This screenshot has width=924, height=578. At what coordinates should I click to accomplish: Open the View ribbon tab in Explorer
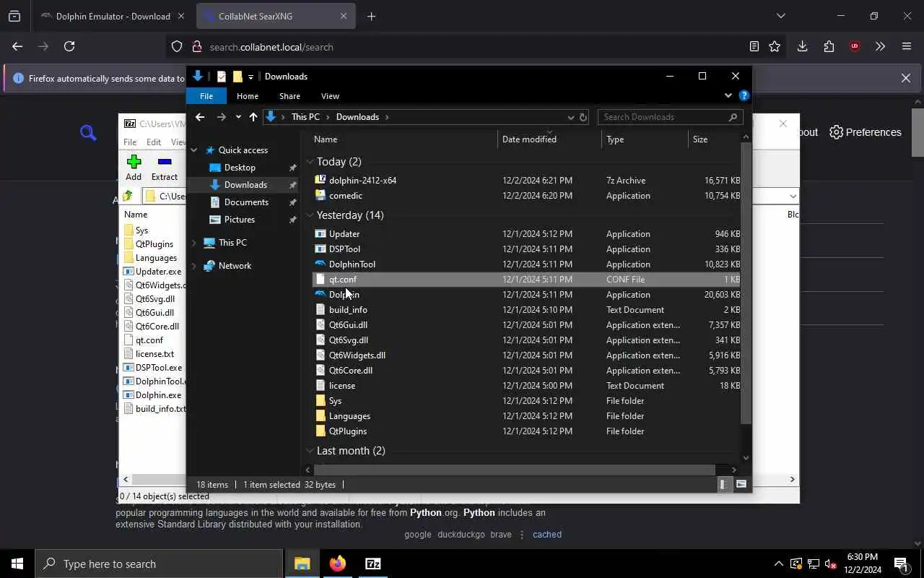(330, 96)
